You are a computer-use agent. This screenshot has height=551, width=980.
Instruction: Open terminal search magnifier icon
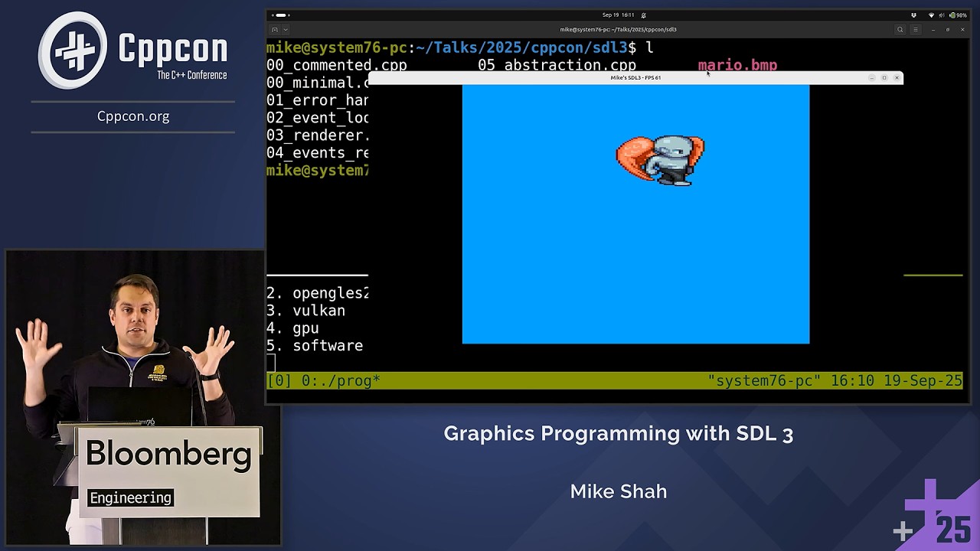pos(900,30)
